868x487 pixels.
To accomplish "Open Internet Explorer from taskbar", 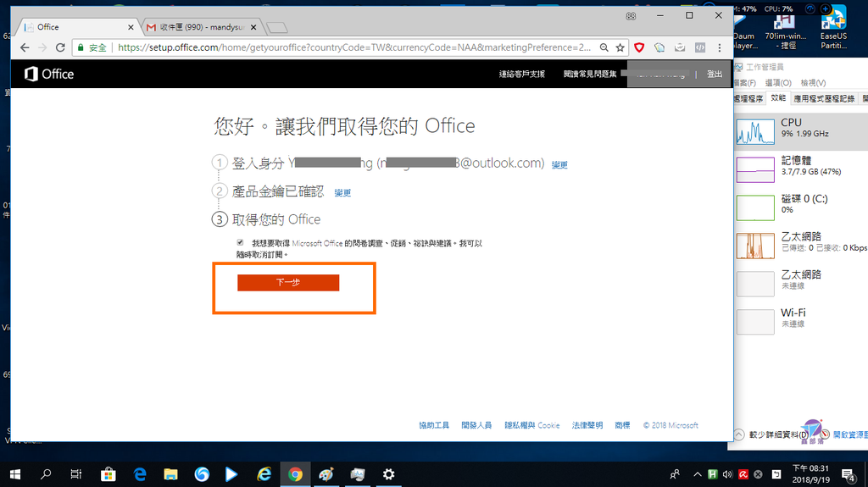I will [264, 474].
